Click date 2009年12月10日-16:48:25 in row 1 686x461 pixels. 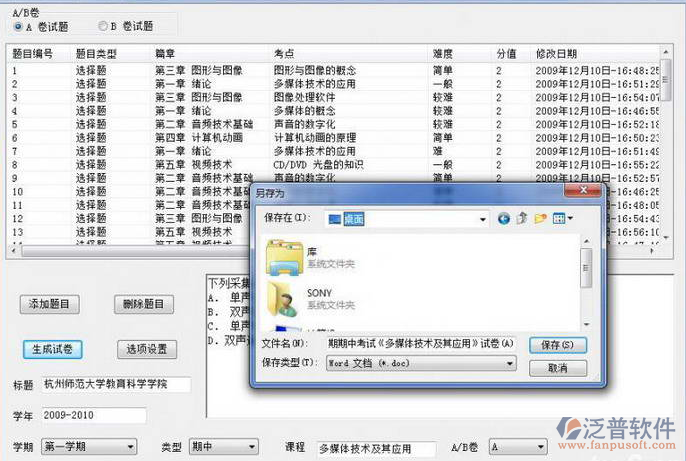597,70
